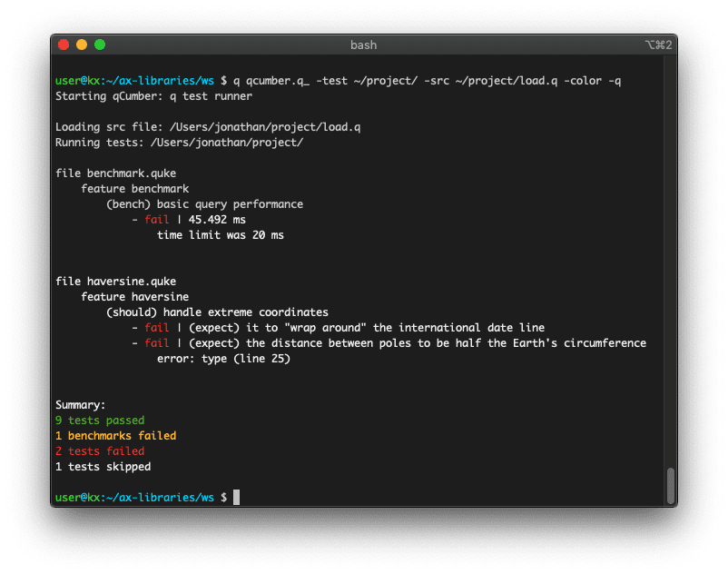Viewport: 728px width, 574px height.
Task: Click the top prompt path ~/ax-libraries/ws
Action: (x=160, y=81)
